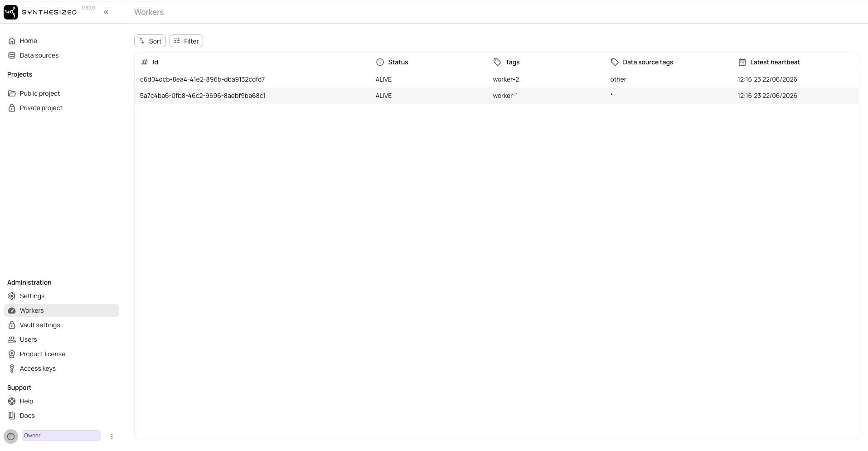Click the Synthesized logo icon

coord(11,12)
